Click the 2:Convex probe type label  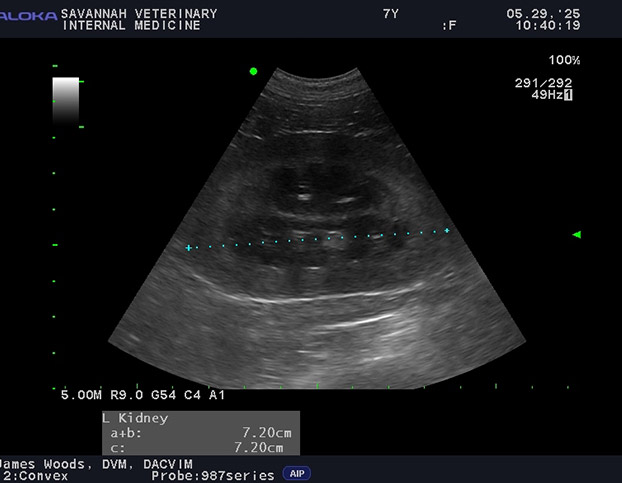(36, 476)
